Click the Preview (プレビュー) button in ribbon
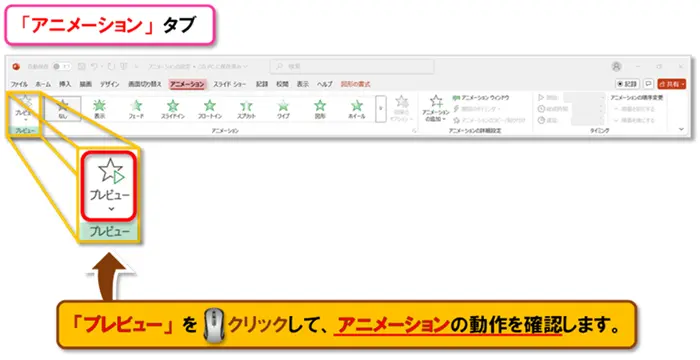The height and width of the screenshot is (360, 700). tap(24, 108)
